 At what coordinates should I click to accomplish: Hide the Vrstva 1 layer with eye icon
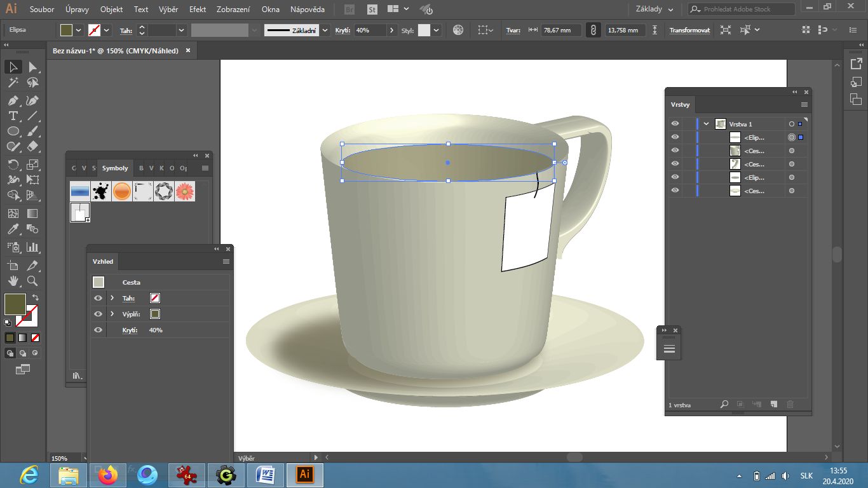coord(675,124)
